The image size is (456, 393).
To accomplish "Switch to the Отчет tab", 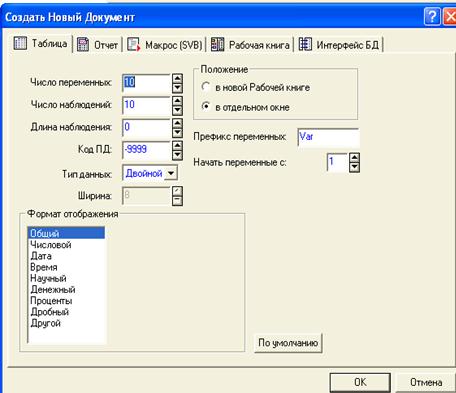I will coord(97,45).
